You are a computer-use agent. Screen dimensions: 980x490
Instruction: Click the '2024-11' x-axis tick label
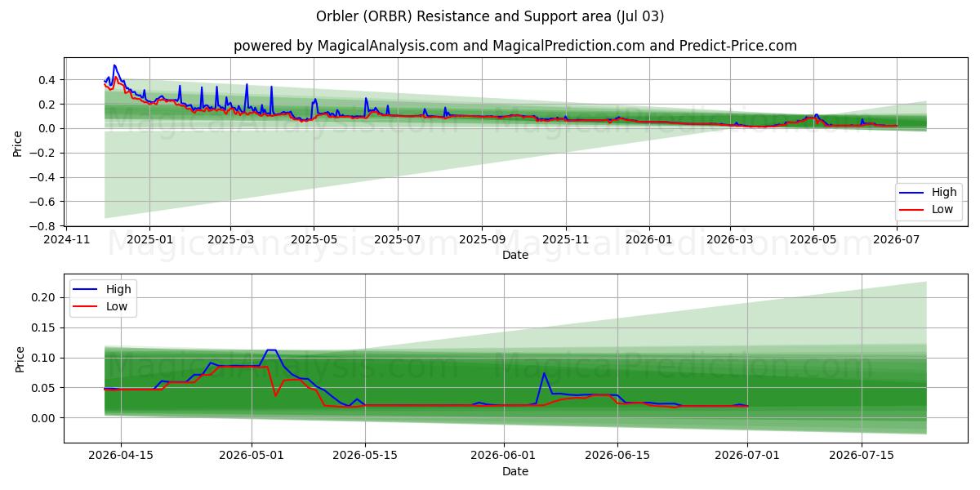[x=66, y=240]
